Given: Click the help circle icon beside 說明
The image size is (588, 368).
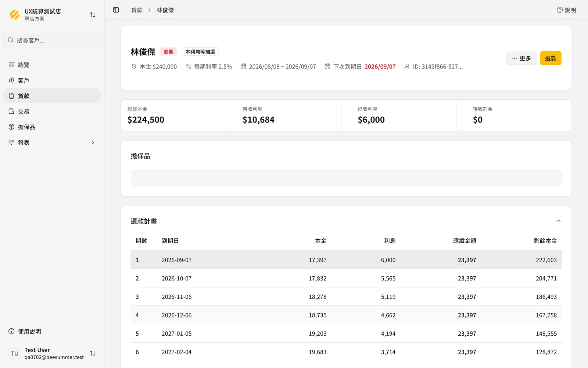Looking at the screenshot, I should (x=560, y=10).
